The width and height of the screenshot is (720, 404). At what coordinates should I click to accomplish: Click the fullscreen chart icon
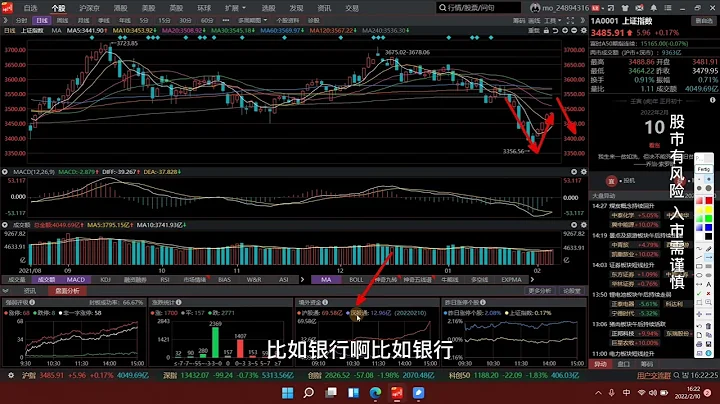click(570, 20)
